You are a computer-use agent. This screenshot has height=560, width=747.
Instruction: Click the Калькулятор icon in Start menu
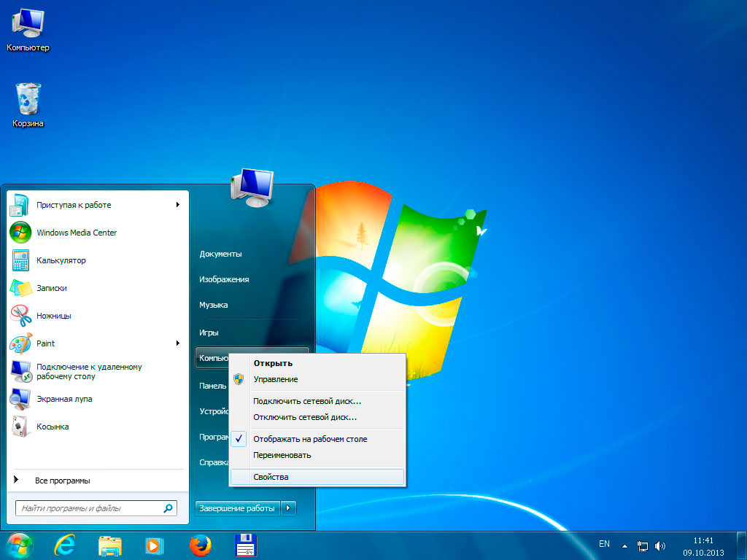[20, 260]
